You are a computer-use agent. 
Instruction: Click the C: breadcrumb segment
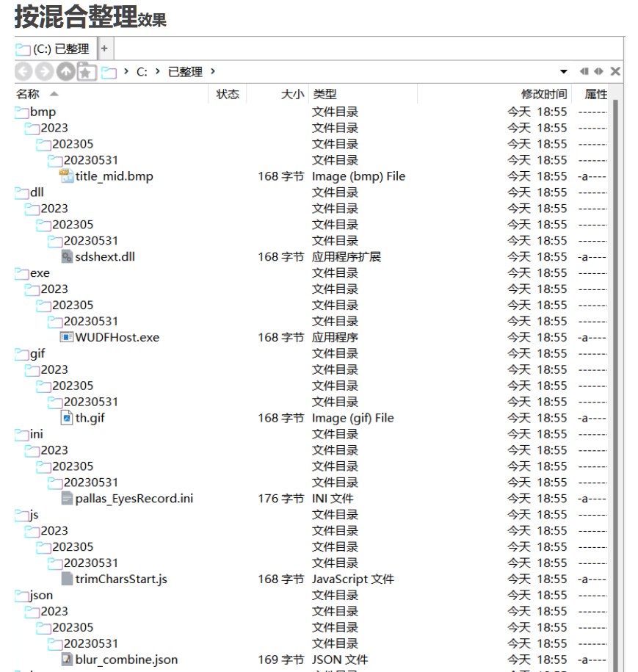tap(142, 72)
